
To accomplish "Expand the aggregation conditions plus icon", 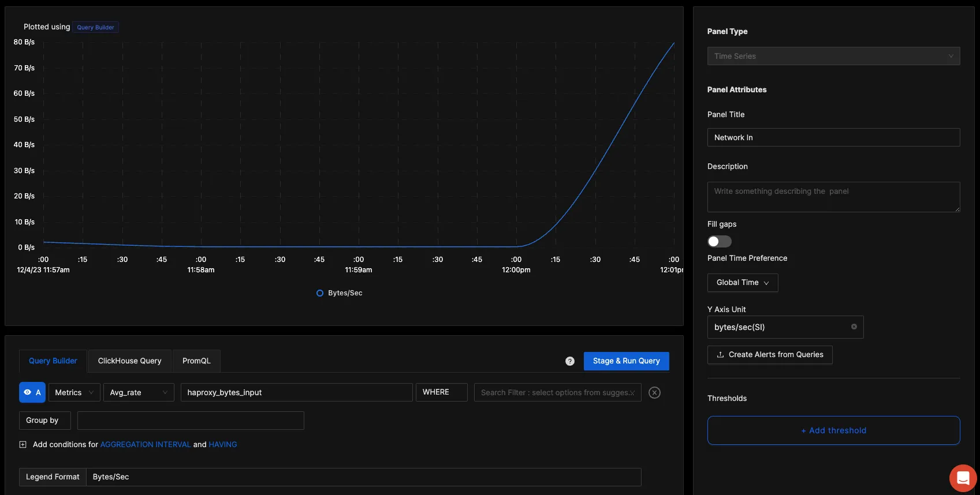I will (23, 444).
